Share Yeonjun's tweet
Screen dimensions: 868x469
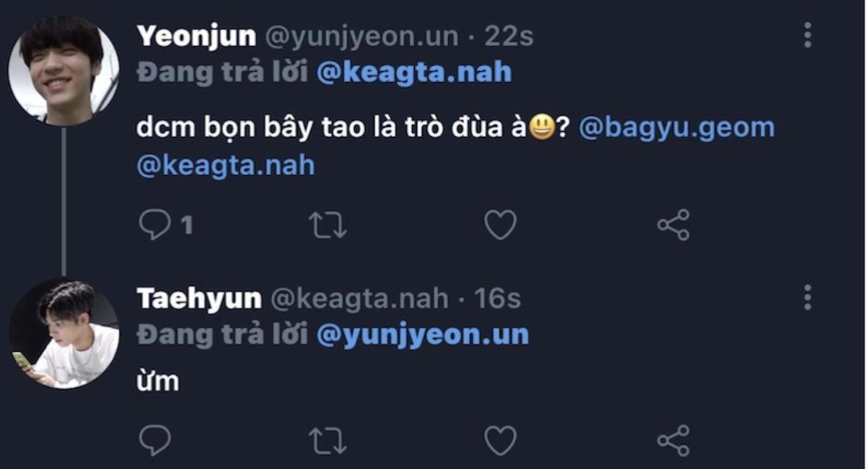[x=673, y=225]
